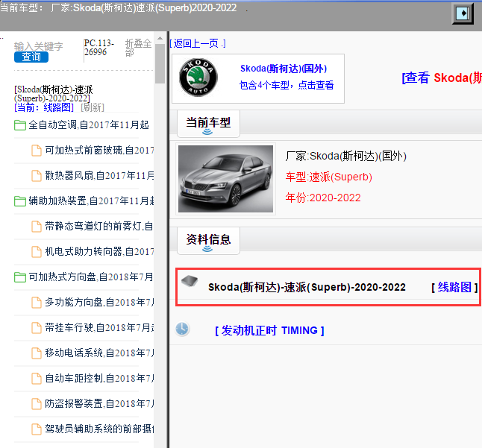Click the 输入关键字 keyword input field
This screenshot has width=482, height=448.
tap(38, 46)
